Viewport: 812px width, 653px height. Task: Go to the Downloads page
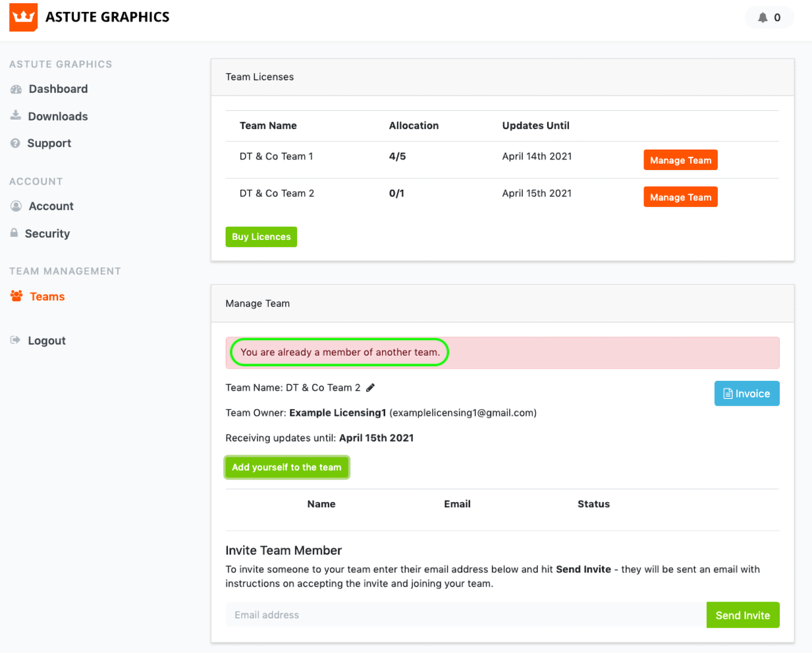point(58,117)
